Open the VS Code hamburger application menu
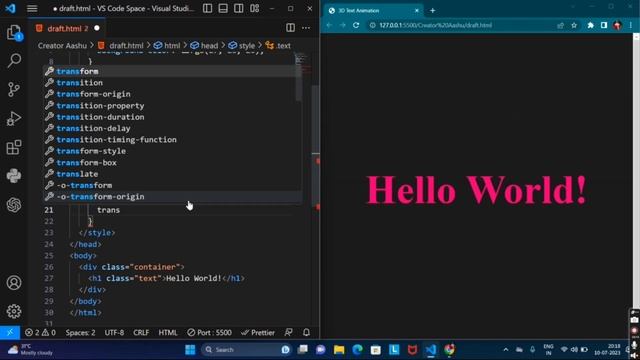 [x=32, y=9]
